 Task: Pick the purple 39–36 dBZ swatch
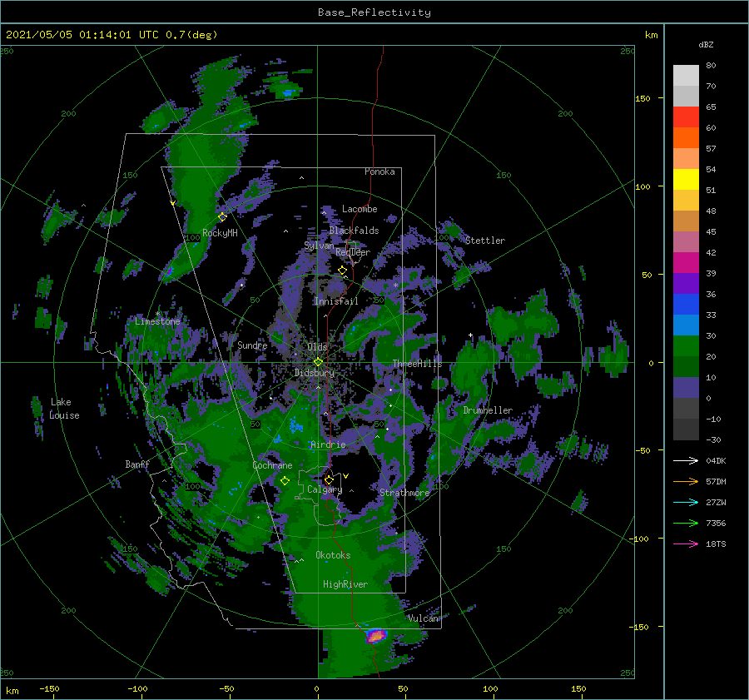coord(686,283)
